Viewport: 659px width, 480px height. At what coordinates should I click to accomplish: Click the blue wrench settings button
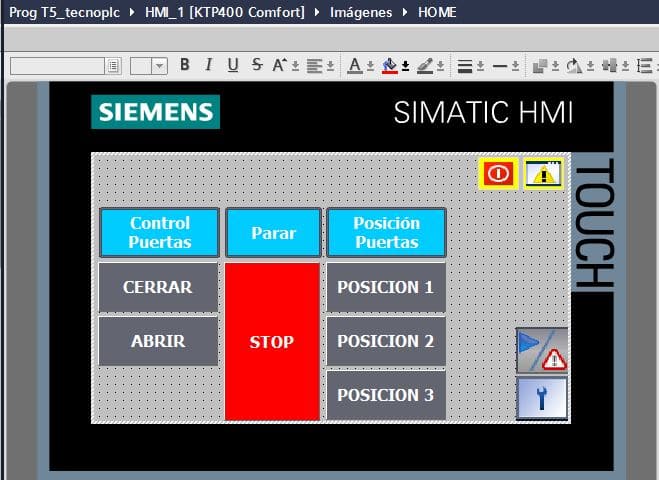tap(542, 398)
